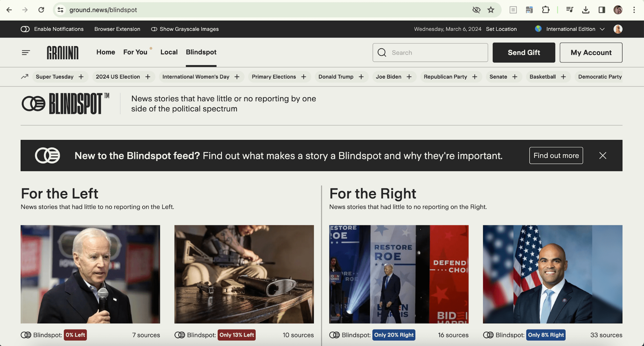Open Chrome three-dot menu
The height and width of the screenshot is (346, 644).
coord(634,10)
